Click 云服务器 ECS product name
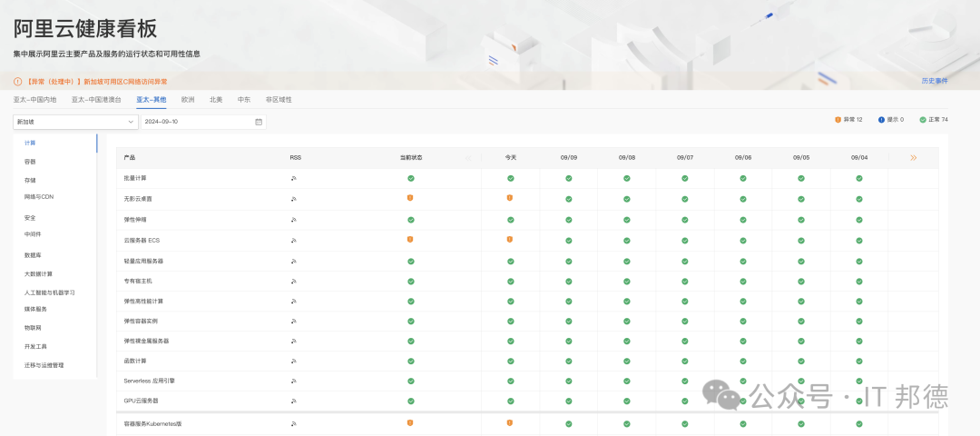This screenshot has width=980, height=436. coord(142,241)
